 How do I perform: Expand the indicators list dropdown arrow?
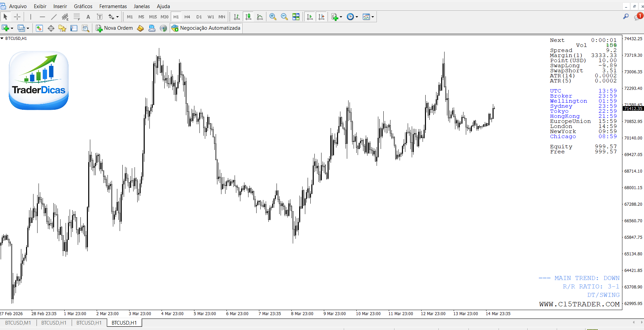point(341,17)
